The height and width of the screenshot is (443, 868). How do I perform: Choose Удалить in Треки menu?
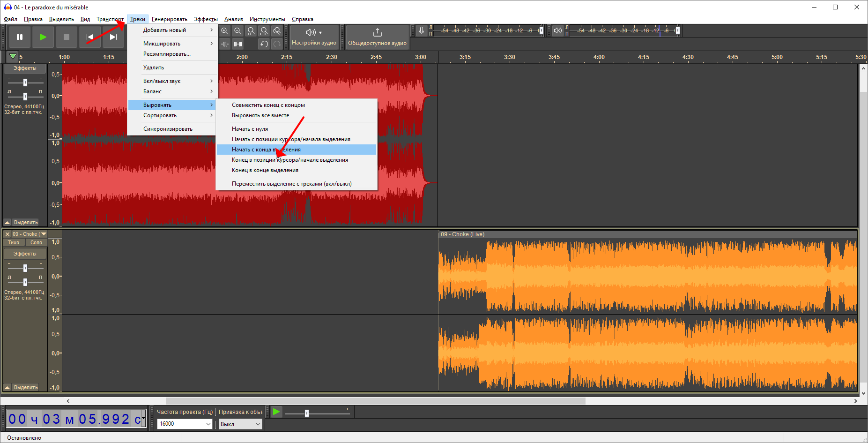pos(172,68)
